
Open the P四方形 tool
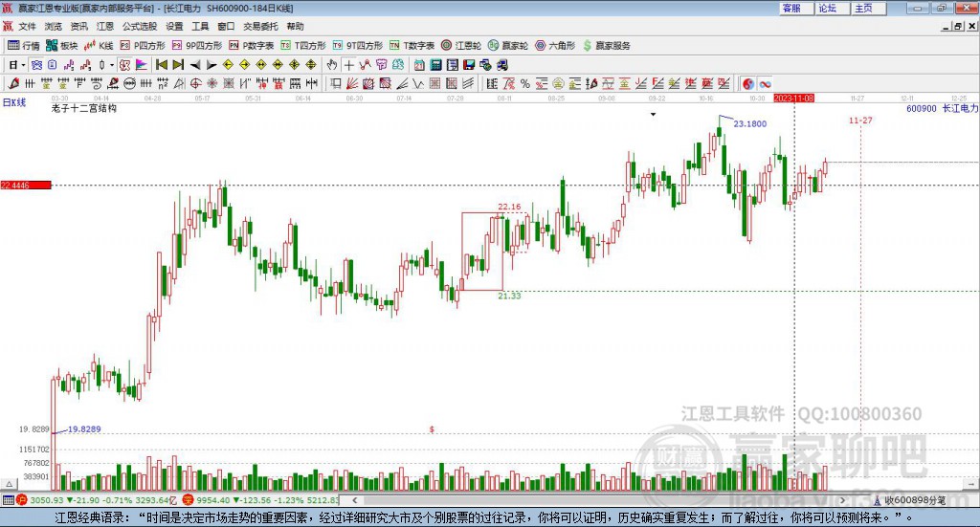click(x=143, y=46)
